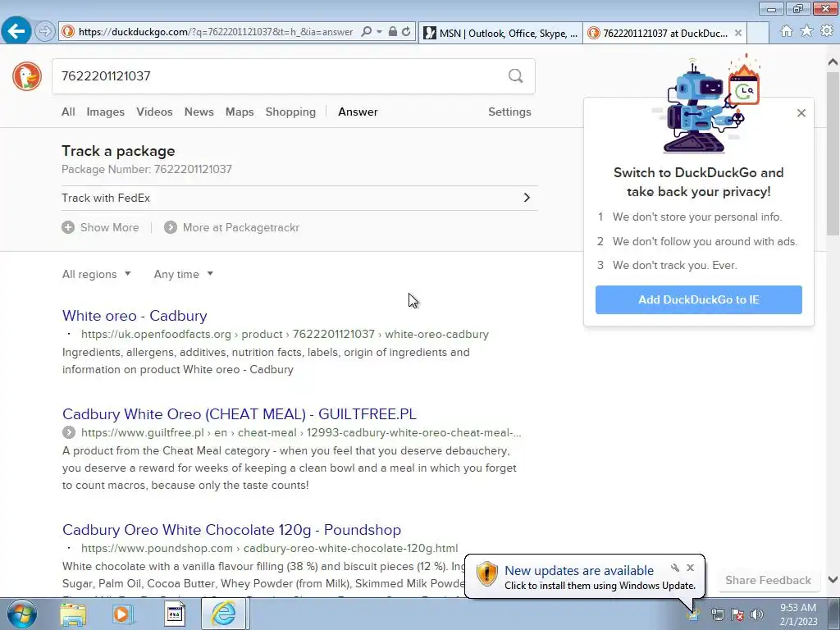The height and width of the screenshot is (630, 840).
Task: Open the new tab button
Action: point(758,33)
